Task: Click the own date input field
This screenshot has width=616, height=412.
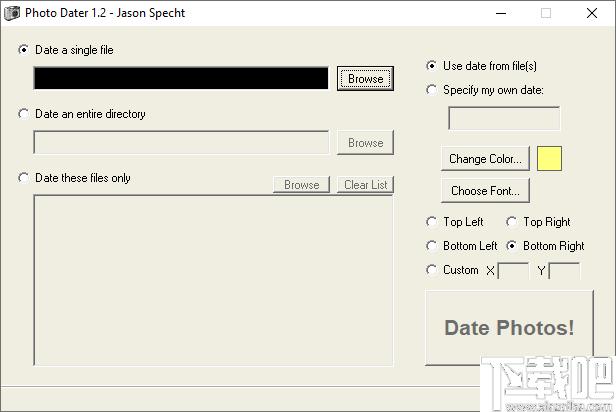Action: click(504, 118)
